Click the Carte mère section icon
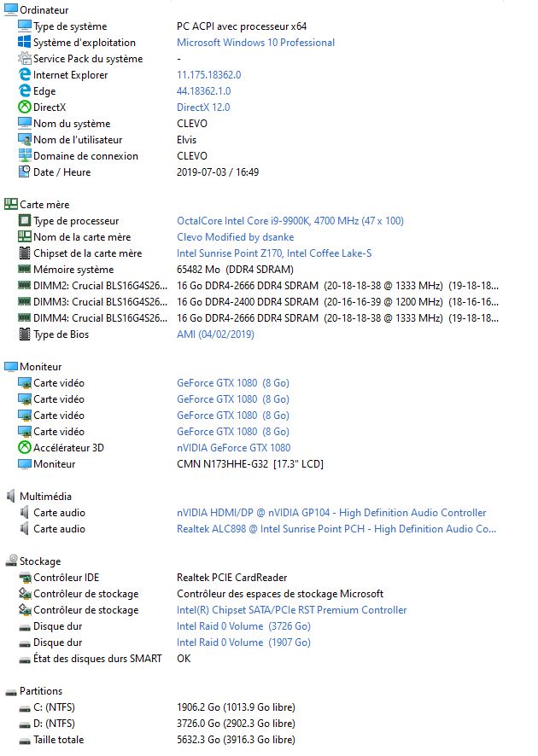The image size is (538, 756). coord(10,204)
